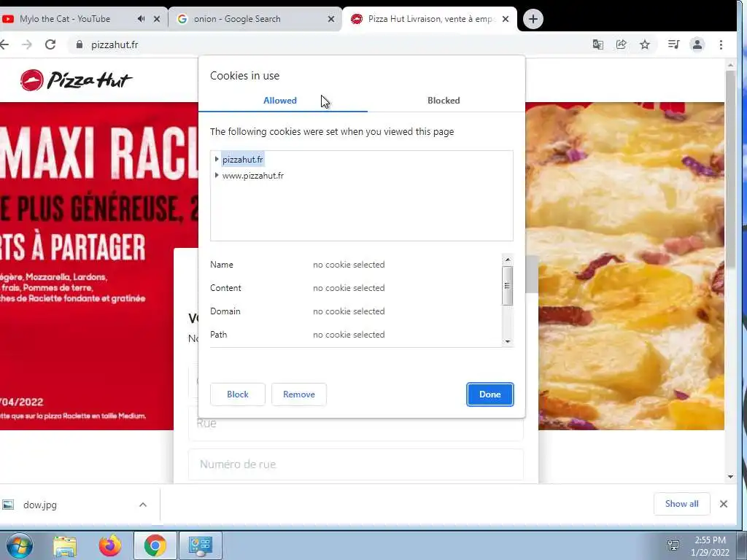
Task: Select the Blocked cookies tab
Action: [444, 101]
